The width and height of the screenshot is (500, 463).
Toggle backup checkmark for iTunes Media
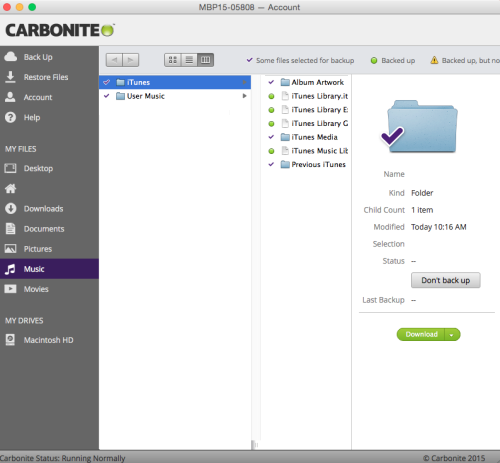tap(271, 137)
